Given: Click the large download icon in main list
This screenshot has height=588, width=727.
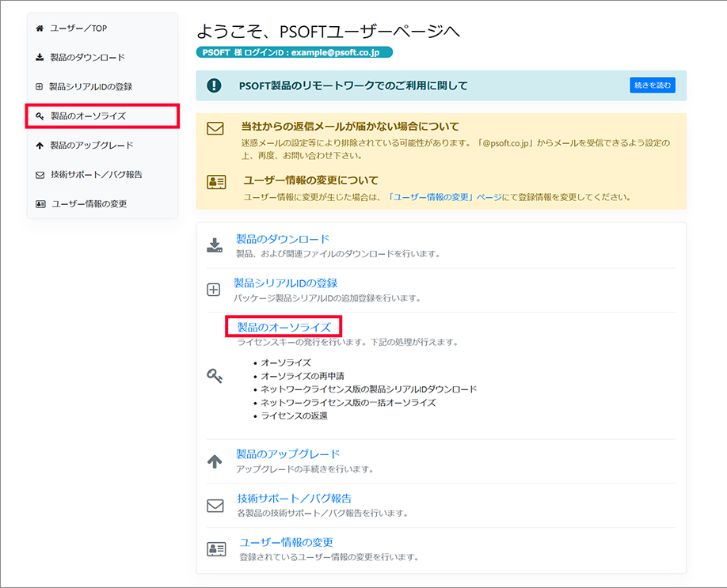Looking at the screenshot, I should pyautogui.click(x=214, y=245).
